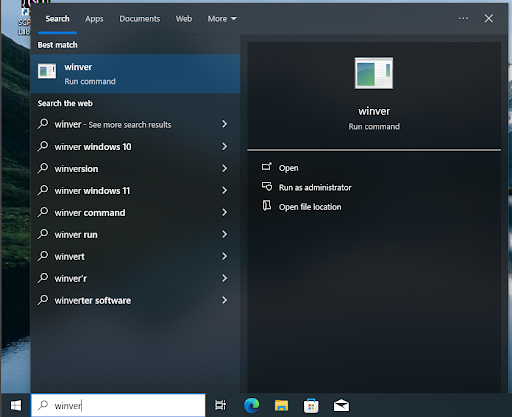Expand arrow for 'winversion'
The width and height of the screenshot is (512, 417).
point(225,168)
